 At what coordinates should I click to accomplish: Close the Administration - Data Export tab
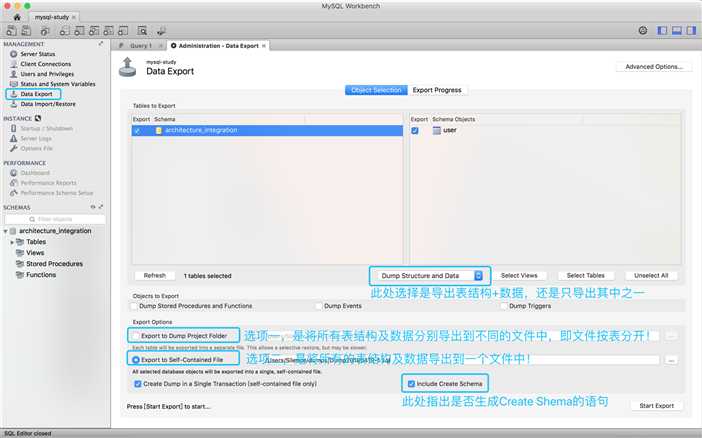click(264, 46)
